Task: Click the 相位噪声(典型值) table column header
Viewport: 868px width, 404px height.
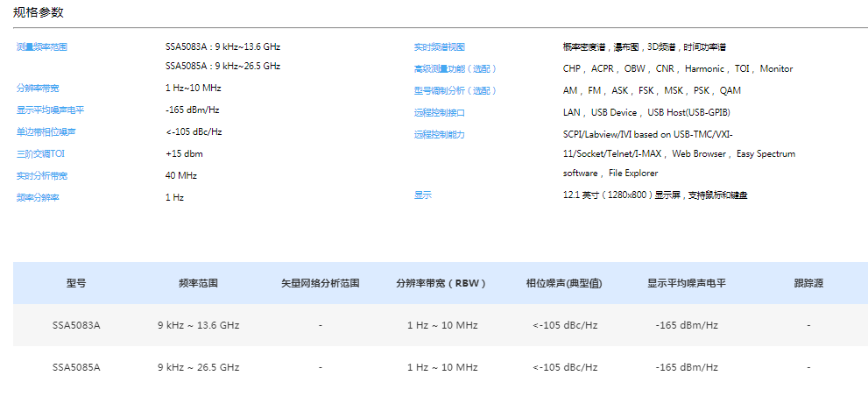Action: 565,283
